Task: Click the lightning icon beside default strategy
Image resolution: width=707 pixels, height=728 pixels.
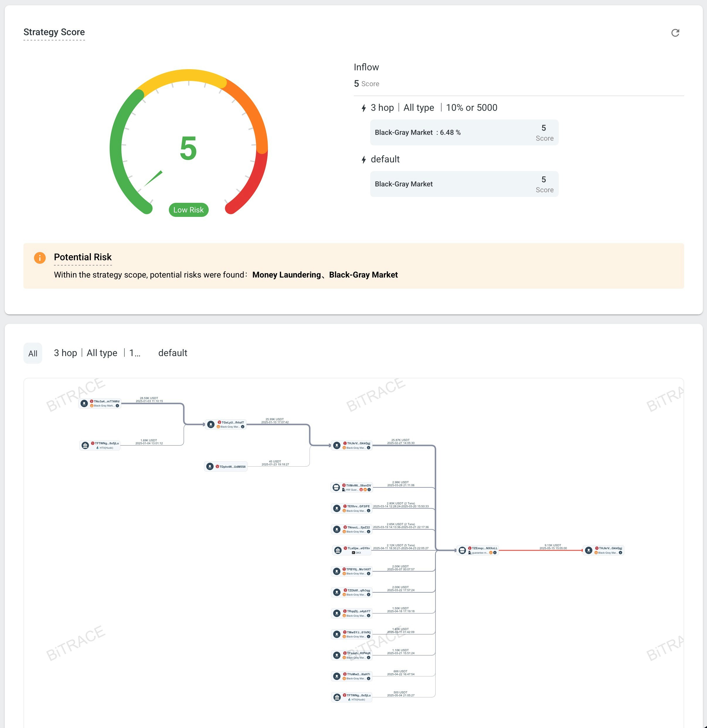Action: [364, 160]
